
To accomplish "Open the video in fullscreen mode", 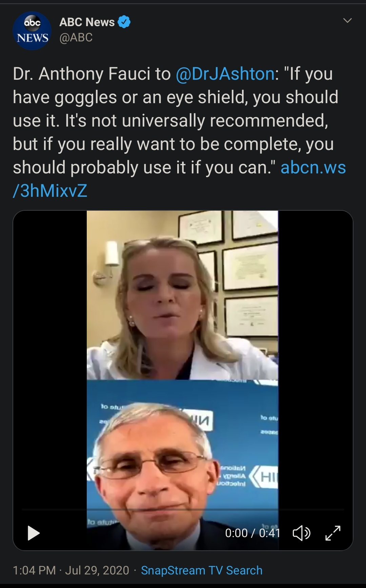I will (333, 533).
